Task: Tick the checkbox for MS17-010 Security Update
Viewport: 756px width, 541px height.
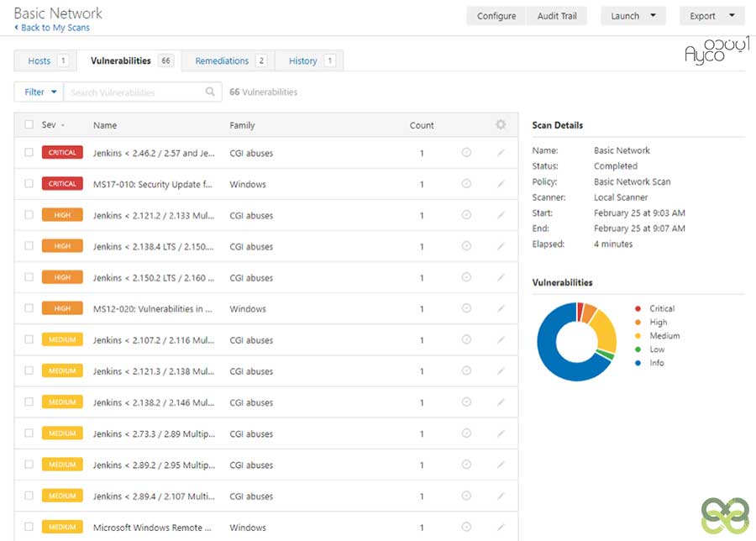Action: (x=29, y=184)
